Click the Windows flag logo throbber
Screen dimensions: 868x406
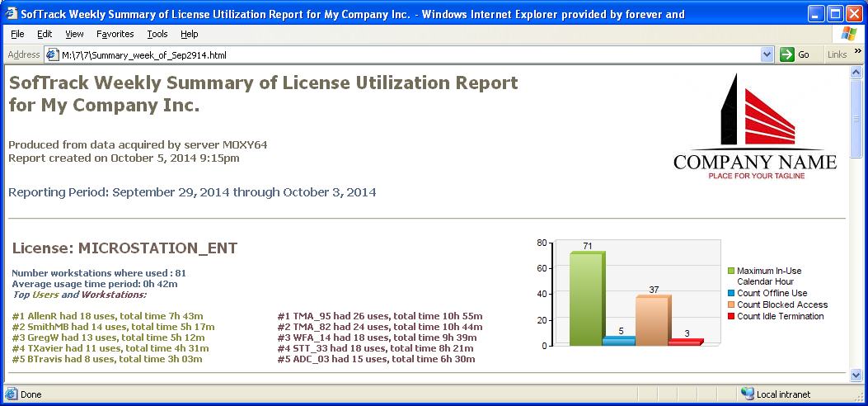848,34
